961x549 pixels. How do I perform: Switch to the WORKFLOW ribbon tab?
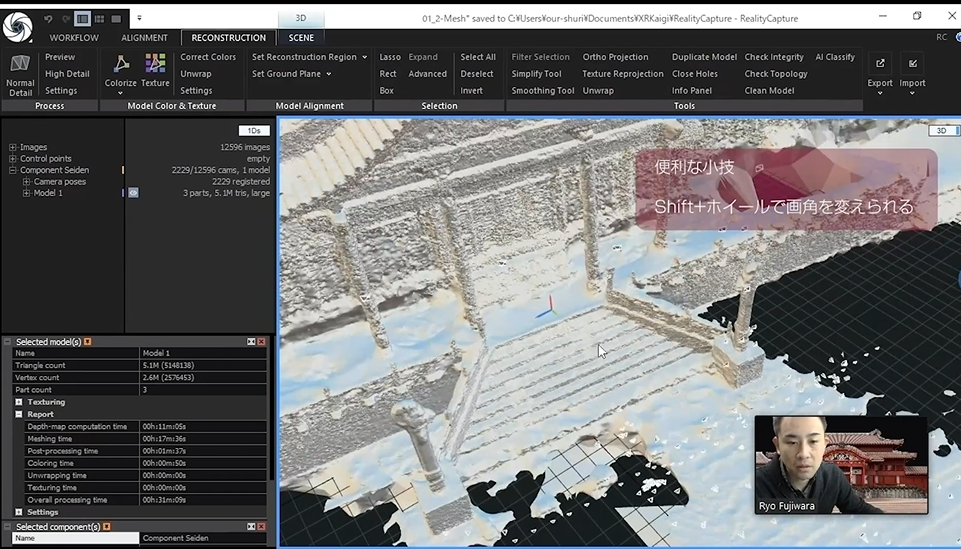[74, 37]
